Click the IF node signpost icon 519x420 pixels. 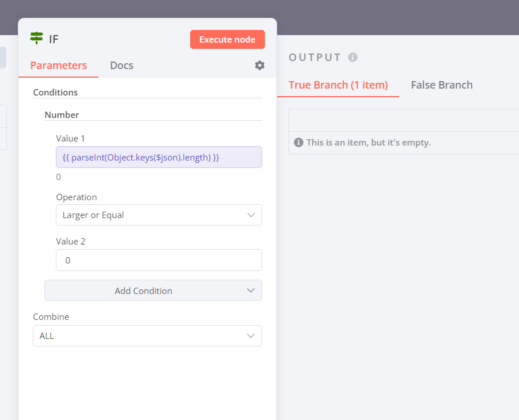pos(37,39)
